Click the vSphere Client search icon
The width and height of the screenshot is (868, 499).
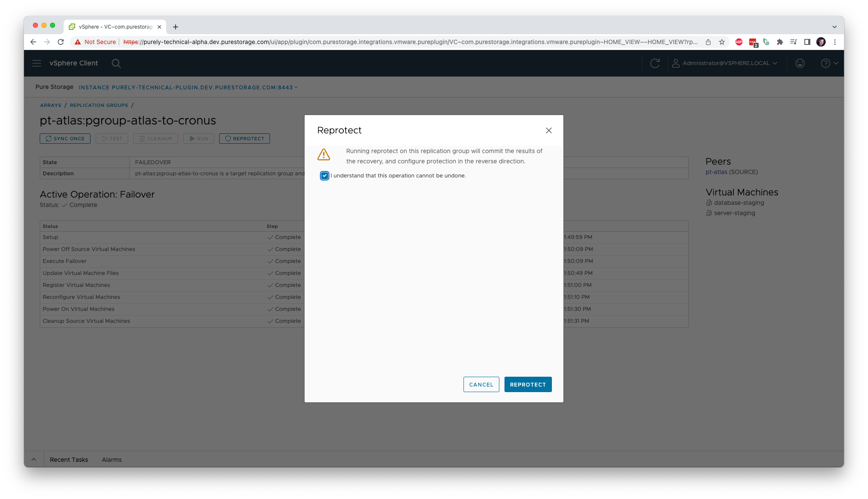coord(117,63)
